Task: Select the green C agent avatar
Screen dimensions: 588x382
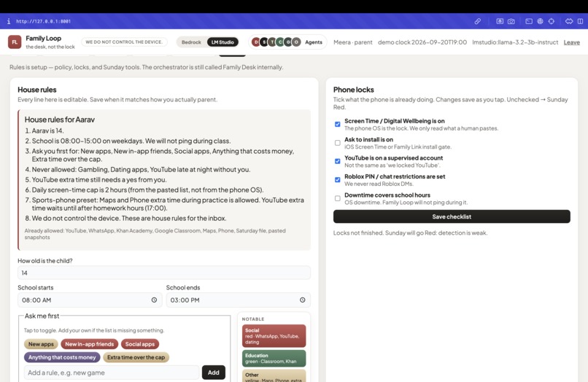Action: (280, 42)
